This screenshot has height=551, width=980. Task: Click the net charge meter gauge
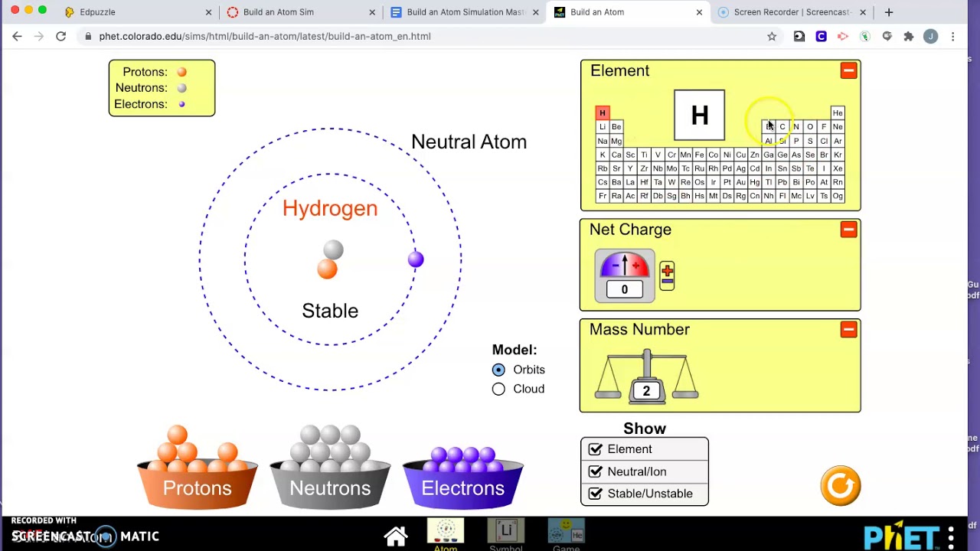point(625,275)
